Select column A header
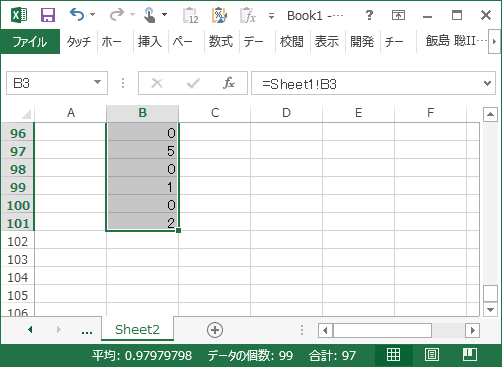The image size is (502, 367). tap(71, 113)
